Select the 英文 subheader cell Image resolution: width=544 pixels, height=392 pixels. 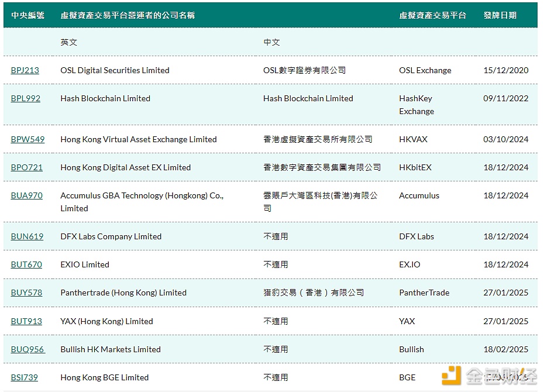pyautogui.click(x=69, y=42)
